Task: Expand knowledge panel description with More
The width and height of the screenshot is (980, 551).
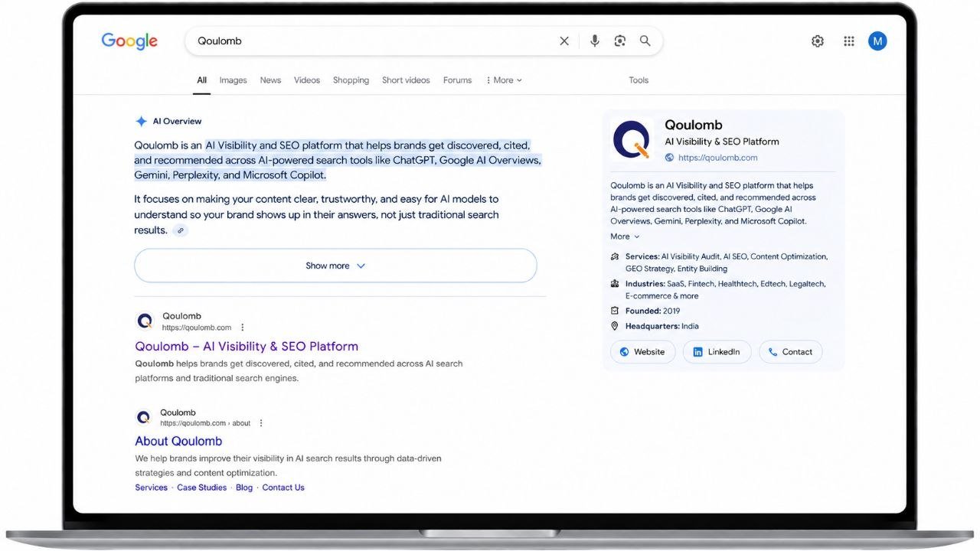Action: click(625, 236)
